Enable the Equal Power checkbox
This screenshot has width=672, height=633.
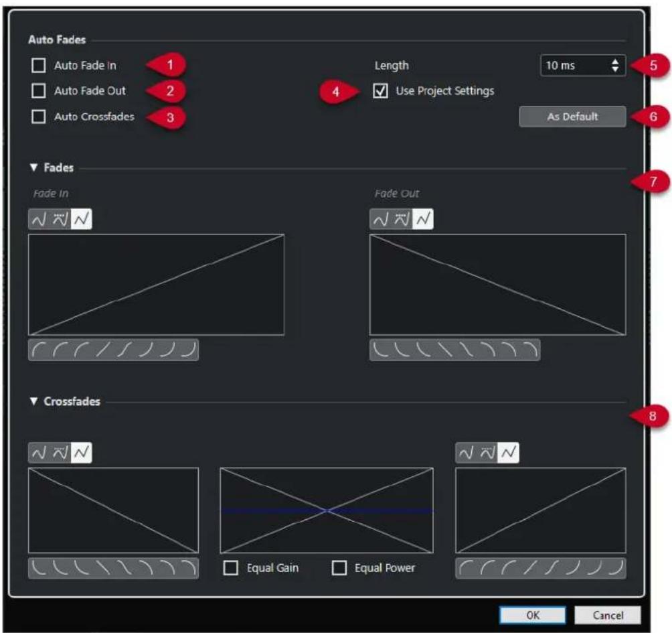coord(339,568)
